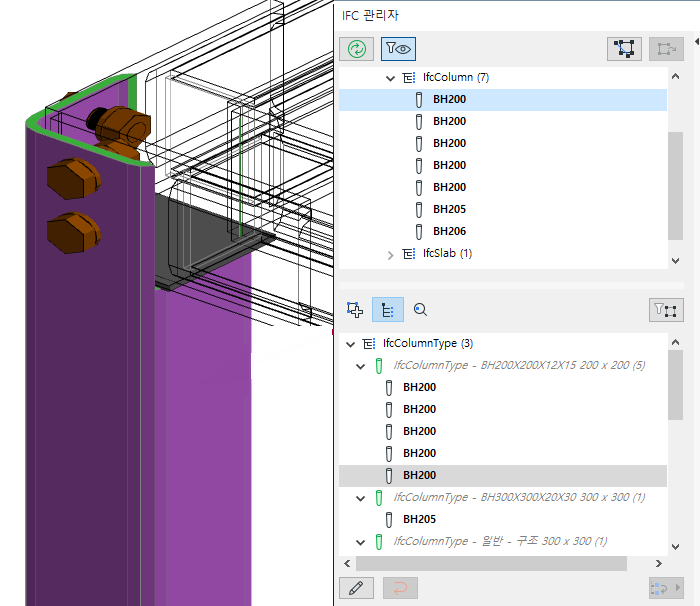Click the column icon beside upper BH205
700x606 pixels.
pyautogui.click(x=419, y=209)
